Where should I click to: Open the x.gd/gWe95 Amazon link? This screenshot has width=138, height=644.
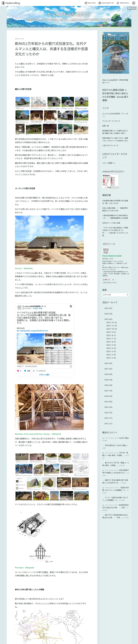[115, 81]
